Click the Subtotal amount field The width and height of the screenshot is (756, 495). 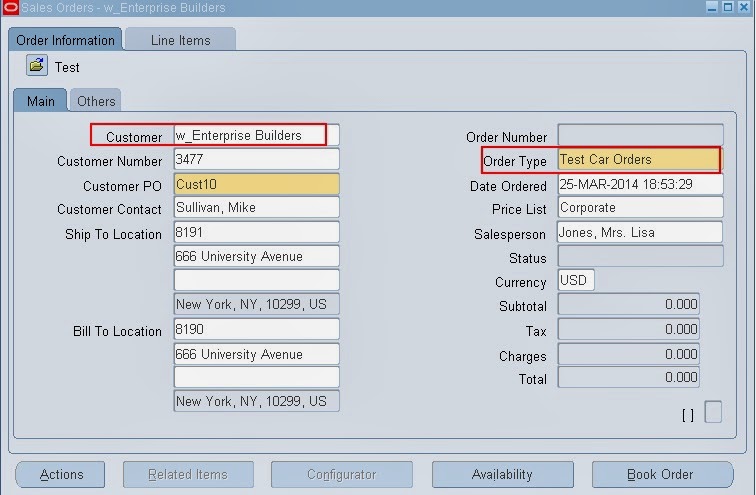click(x=629, y=305)
